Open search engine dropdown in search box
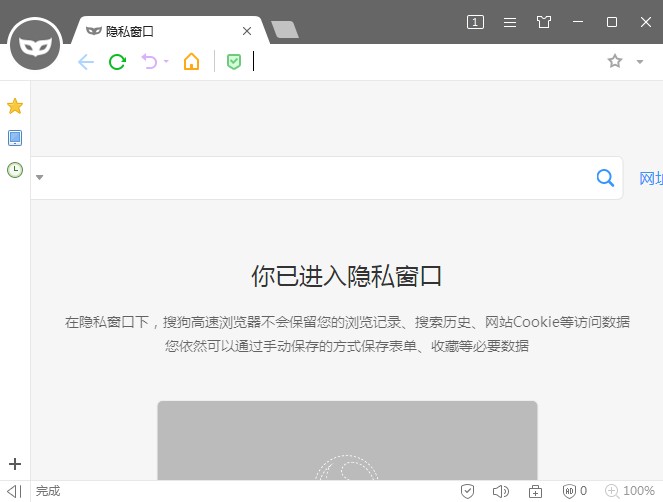 [x=40, y=178]
